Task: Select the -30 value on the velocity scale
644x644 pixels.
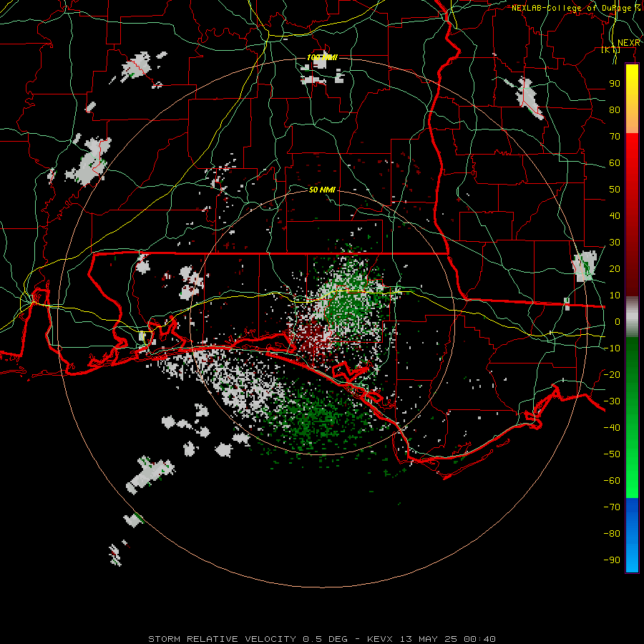Action: (612, 401)
